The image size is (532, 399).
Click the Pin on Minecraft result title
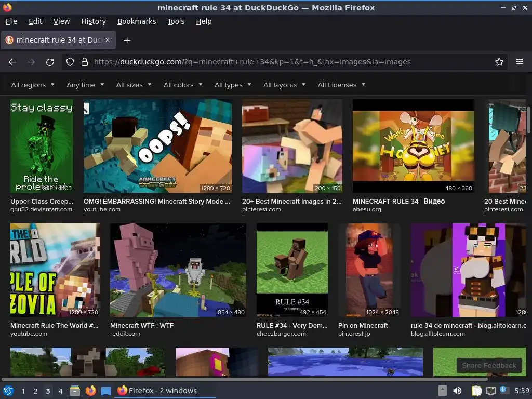click(x=363, y=325)
